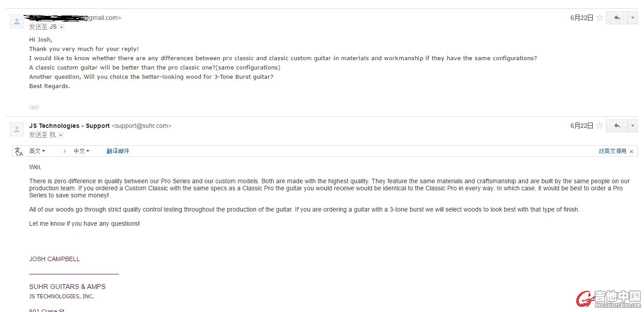Image resolution: width=644 pixels, height=312 pixels.
Task: Click the JS Technologies sender avatar
Action: tap(17, 129)
